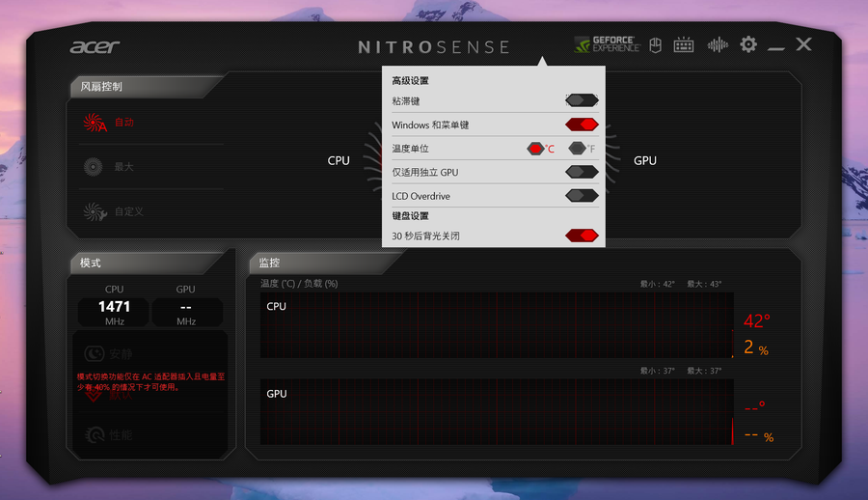The image size is (868, 500).
Task: Click the CPU fan label
Action: coord(339,161)
